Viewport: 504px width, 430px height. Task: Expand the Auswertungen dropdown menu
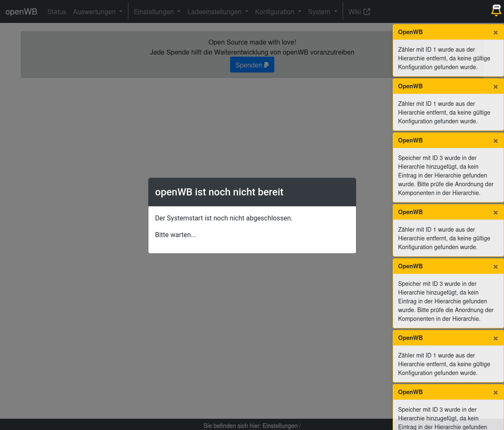98,12
